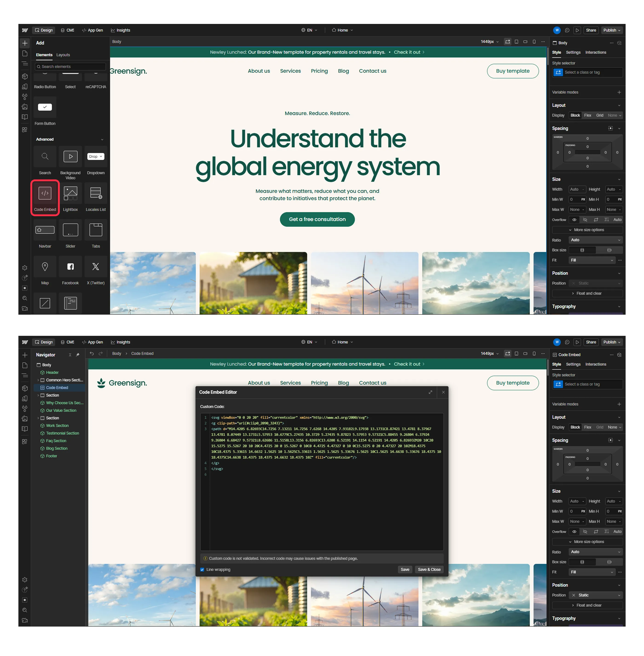Set overflow to visible eye icon
Image resolution: width=644 pixels, height=656 pixels.
point(574,220)
